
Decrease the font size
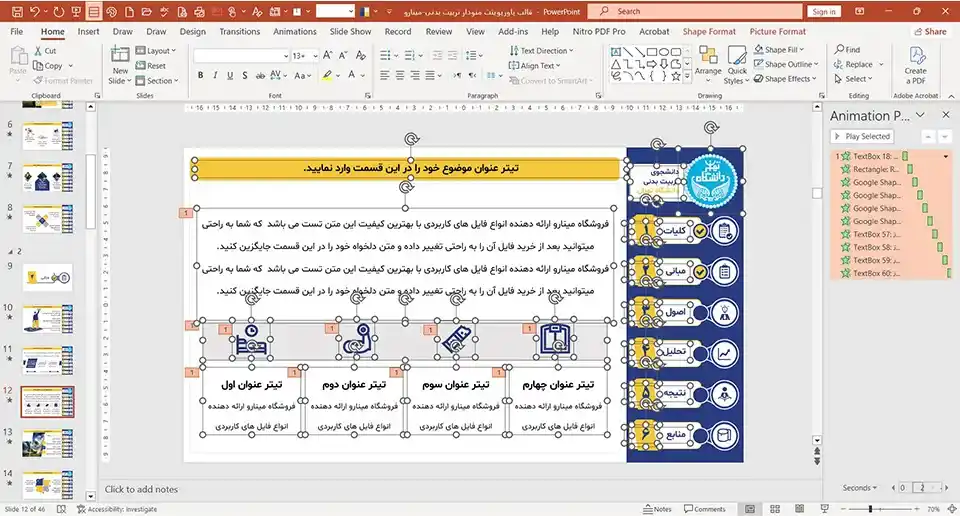[343, 56]
